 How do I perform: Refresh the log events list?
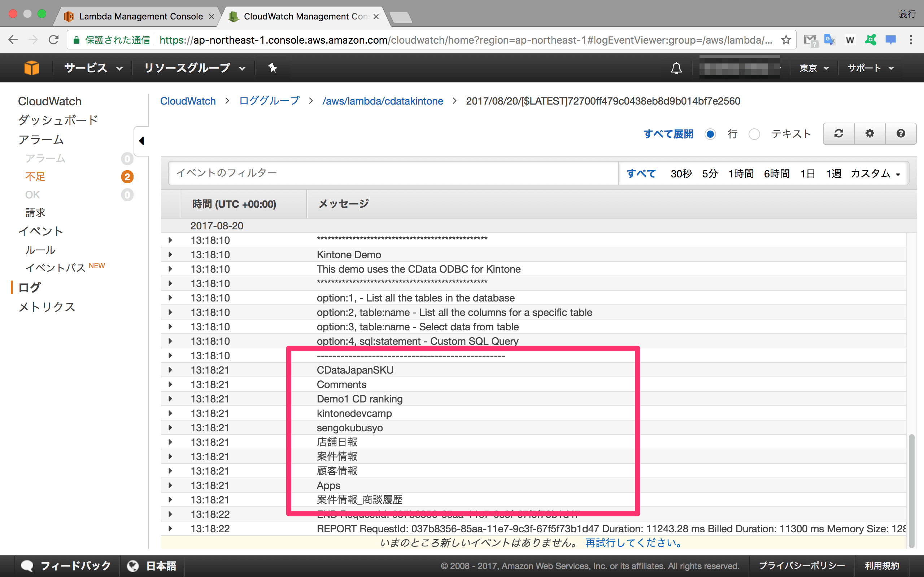click(838, 133)
